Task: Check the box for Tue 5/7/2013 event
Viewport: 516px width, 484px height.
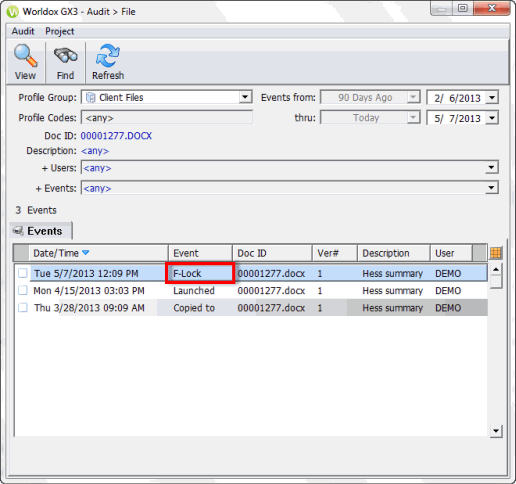Action: point(23,273)
